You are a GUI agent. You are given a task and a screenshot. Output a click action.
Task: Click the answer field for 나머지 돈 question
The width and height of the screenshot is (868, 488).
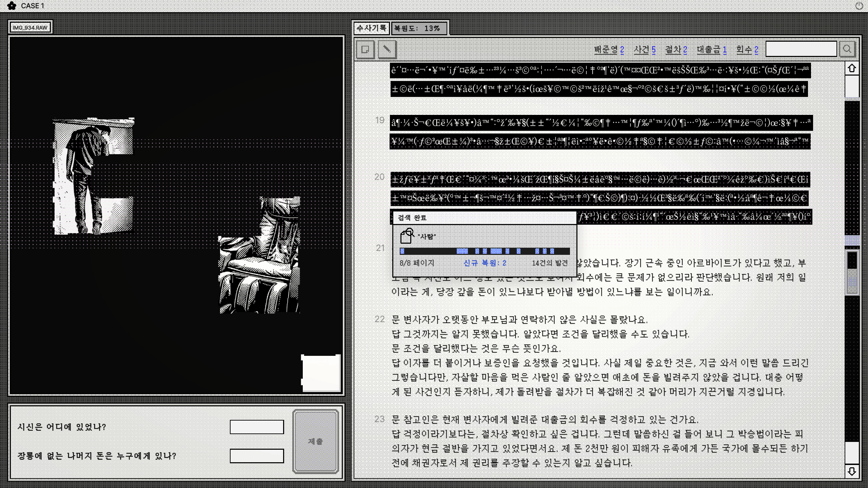point(257,456)
